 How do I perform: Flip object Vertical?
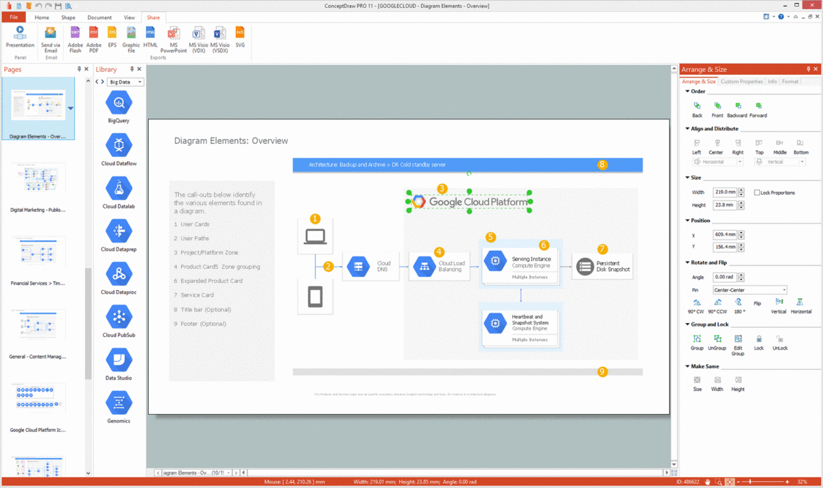coord(779,306)
